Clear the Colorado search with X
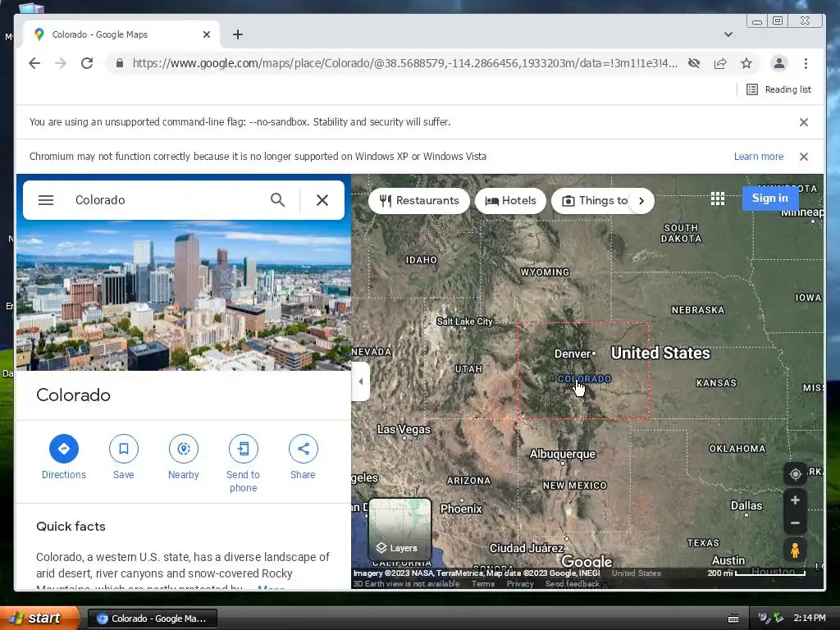840x630 pixels. (322, 200)
